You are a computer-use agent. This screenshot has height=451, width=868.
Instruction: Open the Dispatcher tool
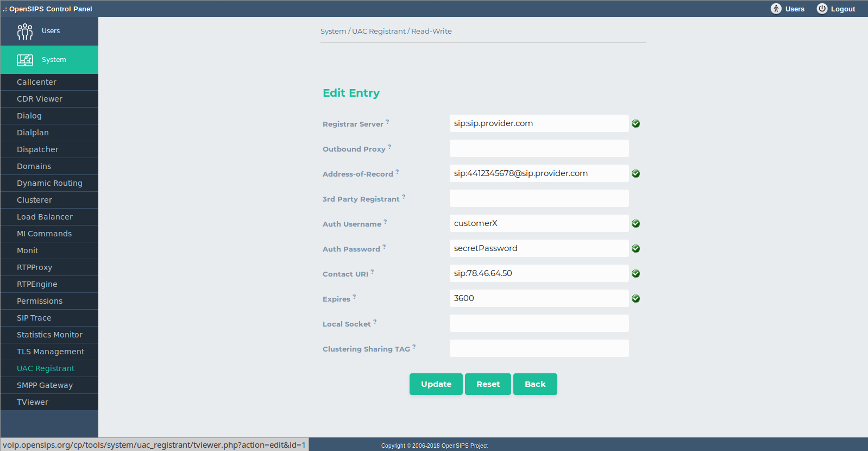point(49,149)
